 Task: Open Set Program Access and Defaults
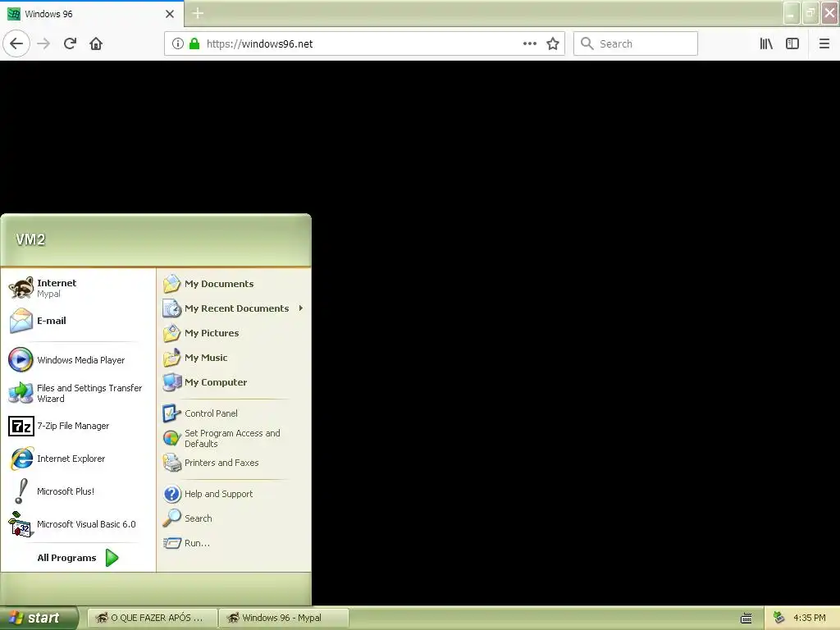coord(234,438)
